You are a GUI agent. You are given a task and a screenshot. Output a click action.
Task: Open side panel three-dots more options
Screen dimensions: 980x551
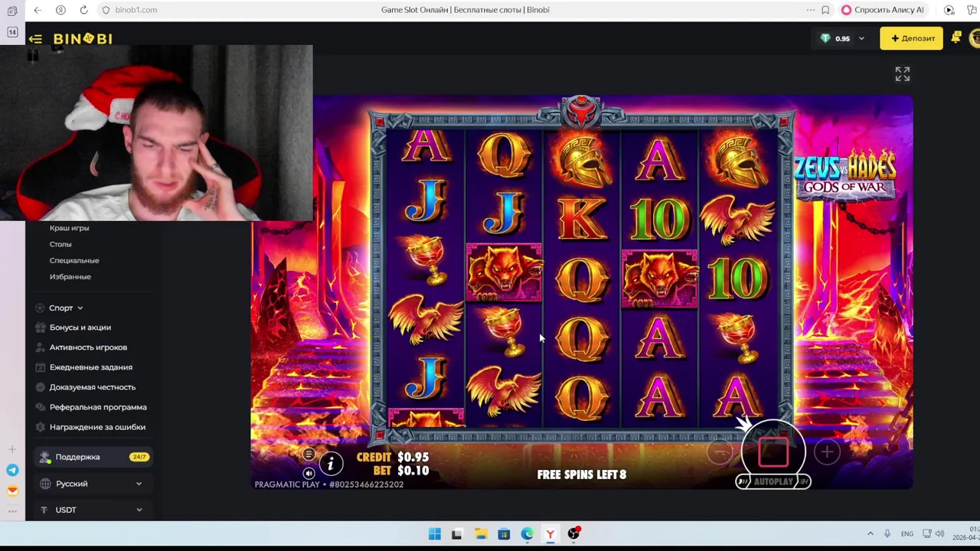[x=12, y=510]
